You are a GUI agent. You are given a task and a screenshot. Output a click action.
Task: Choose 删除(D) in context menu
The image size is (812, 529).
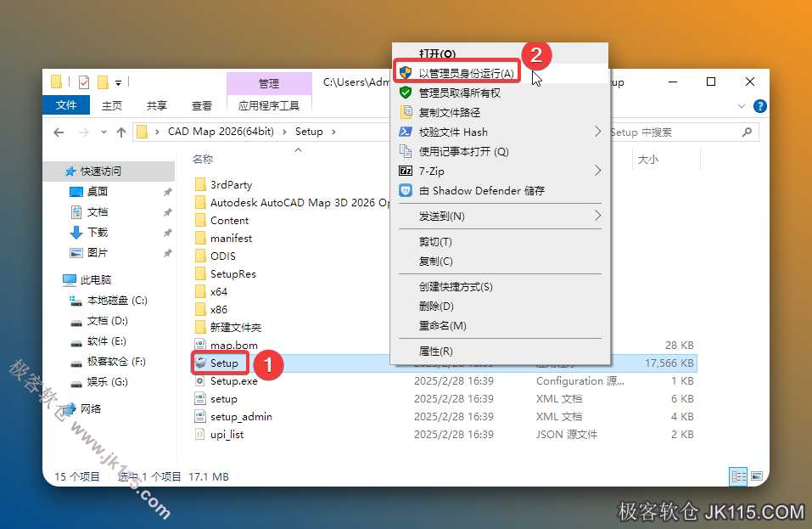coord(501,307)
